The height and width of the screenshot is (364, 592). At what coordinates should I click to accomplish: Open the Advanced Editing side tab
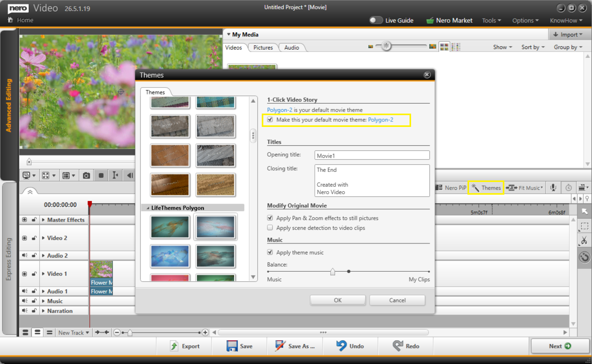9,105
